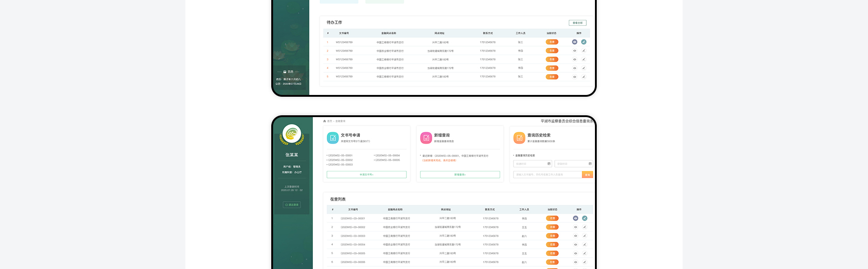The image size is (868, 269).
Task: Click 当前状态 column header in 待办工作 table
Action: (552, 33)
